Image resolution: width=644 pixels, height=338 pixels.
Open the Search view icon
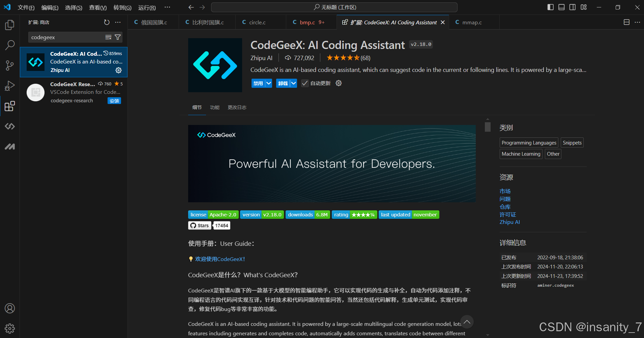coord(10,45)
